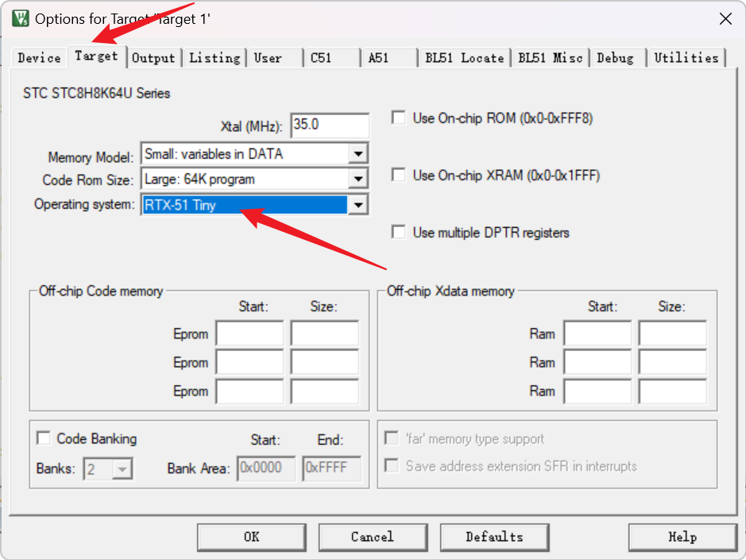Confirm settings with the OK button
The image size is (746, 560).
coord(252,537)
